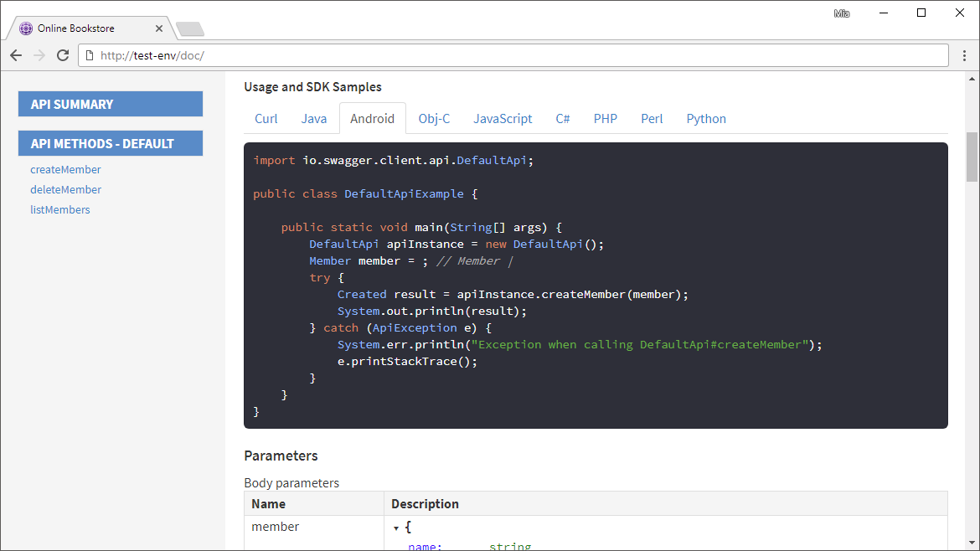
Task: Click the 'DefaultApi apiInstance = new DefaultApi()' line
Action: (456, 245)
